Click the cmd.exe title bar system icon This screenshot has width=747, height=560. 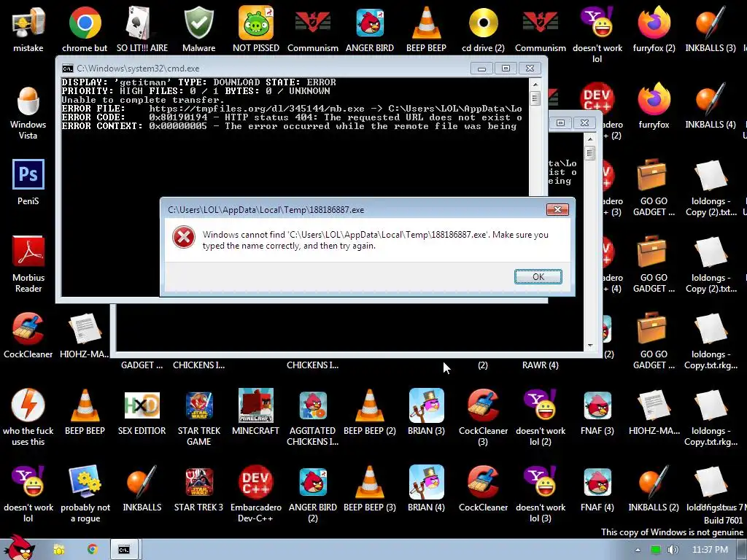tap(67, 68)
